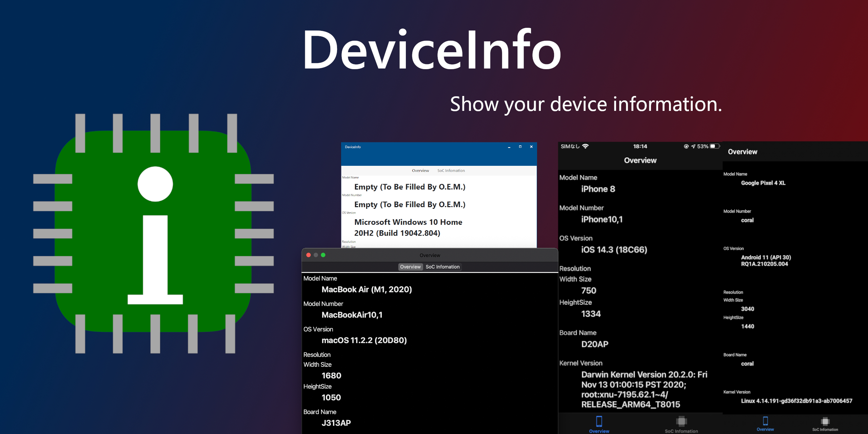Click 18:14 clock in iPhone status bar
The width and height of the screenshot is (868, 434).
[x=640, y=146]
